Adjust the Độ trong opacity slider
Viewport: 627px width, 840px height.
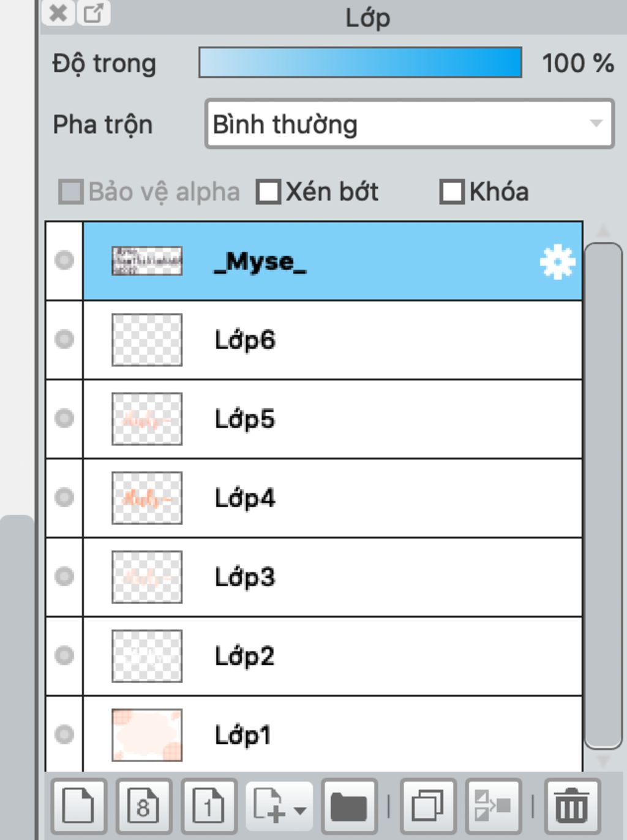pyautogui.click(x=360, y=62)
